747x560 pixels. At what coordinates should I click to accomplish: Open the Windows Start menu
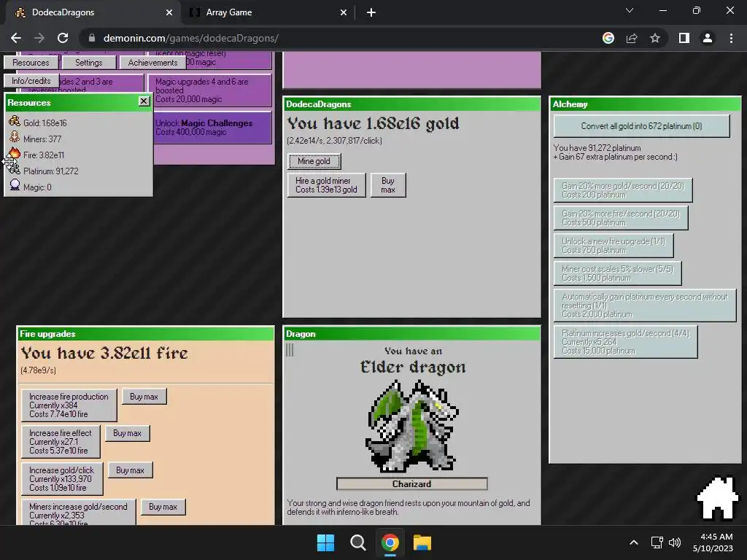(326, 542)
